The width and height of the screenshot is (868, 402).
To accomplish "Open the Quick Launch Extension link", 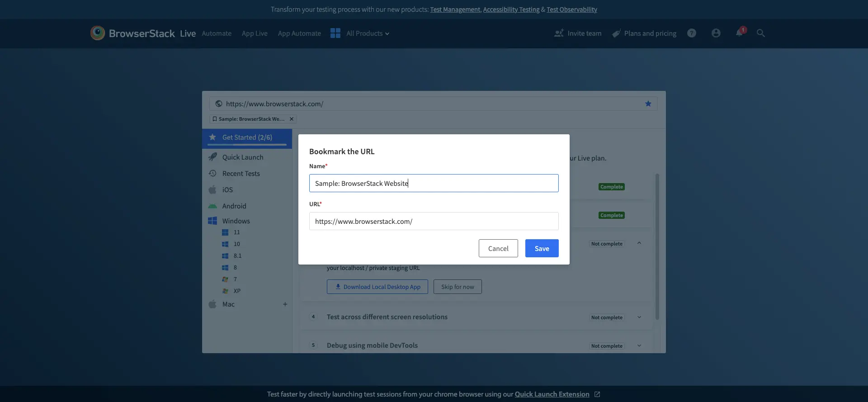I will (552, 394).
